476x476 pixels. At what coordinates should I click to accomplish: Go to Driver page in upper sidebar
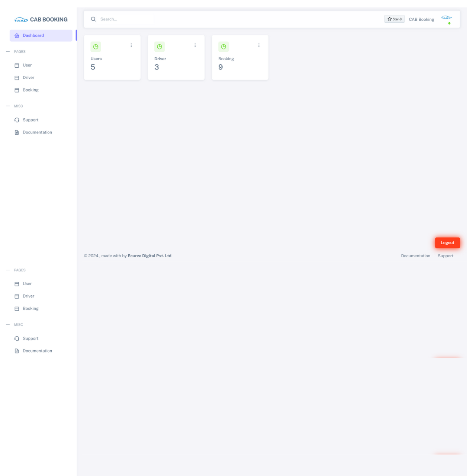pyautogui.click(x=28, y=78)
